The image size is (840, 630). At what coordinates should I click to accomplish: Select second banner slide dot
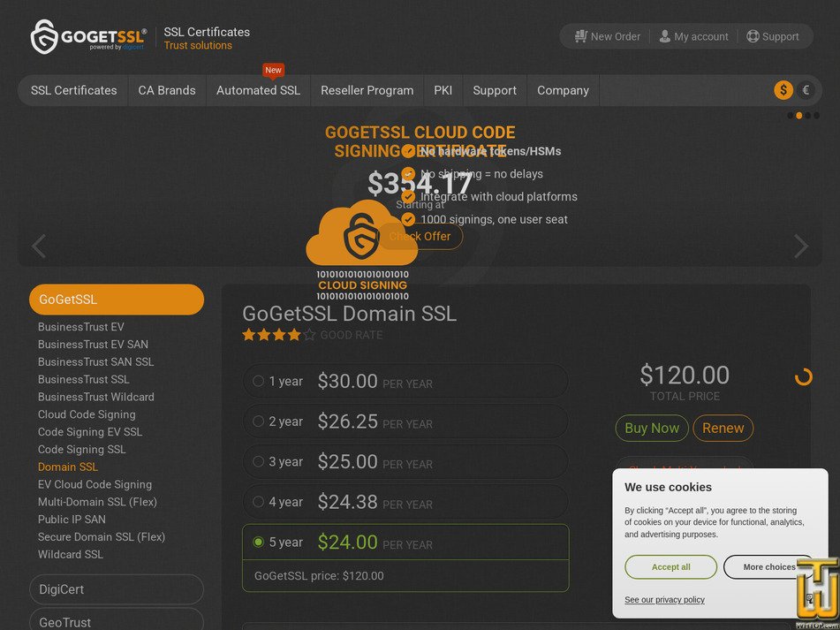tap(798, 115)
